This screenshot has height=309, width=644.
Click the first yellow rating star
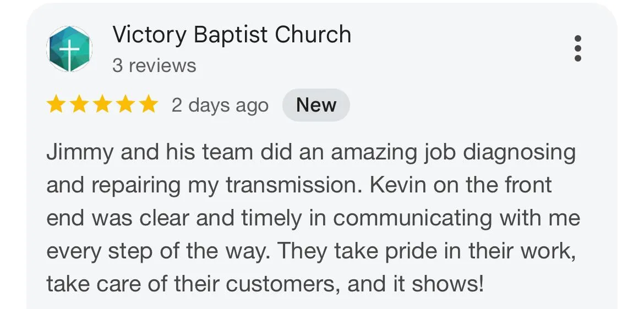(56, 104)
